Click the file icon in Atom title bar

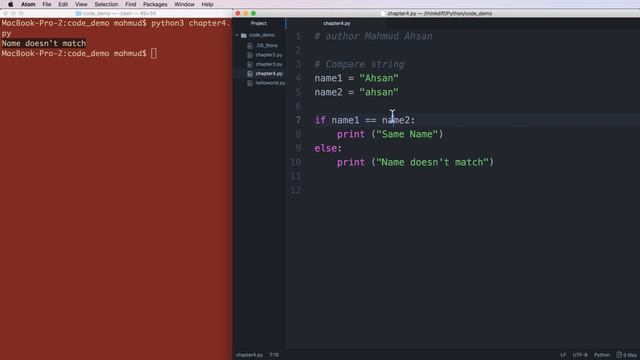click(383, 13)
